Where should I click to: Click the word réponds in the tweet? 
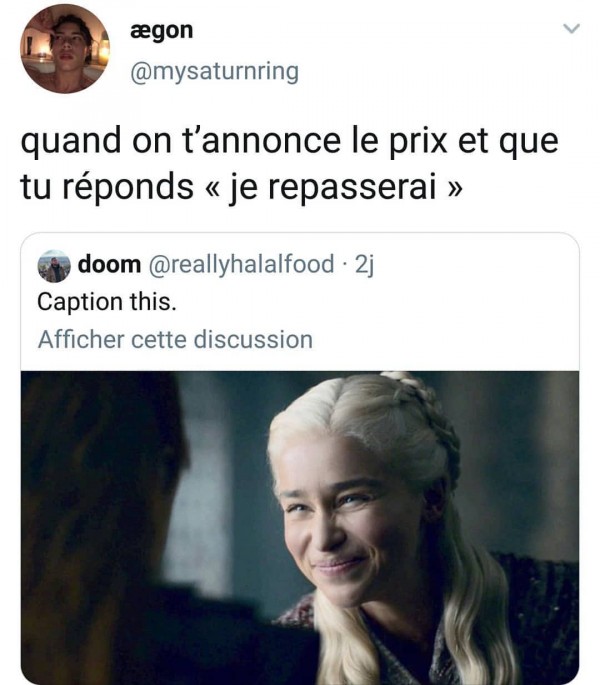[128, 188]
